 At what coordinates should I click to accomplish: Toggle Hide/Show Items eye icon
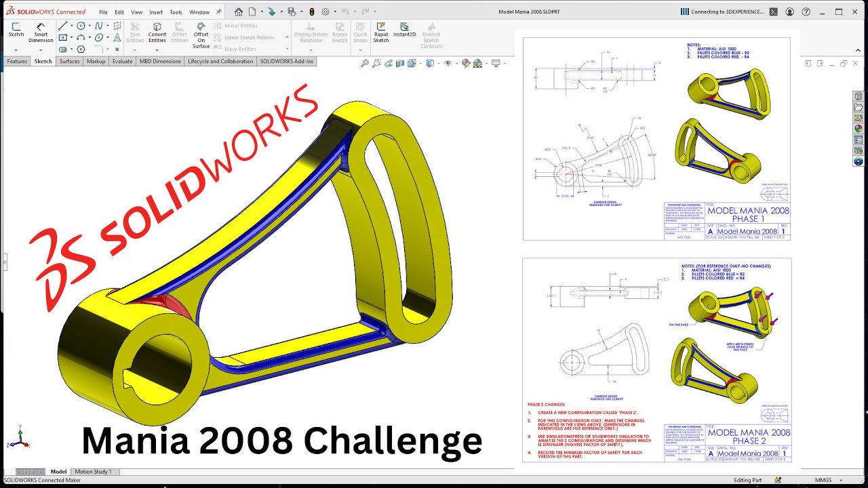point(448,63)
